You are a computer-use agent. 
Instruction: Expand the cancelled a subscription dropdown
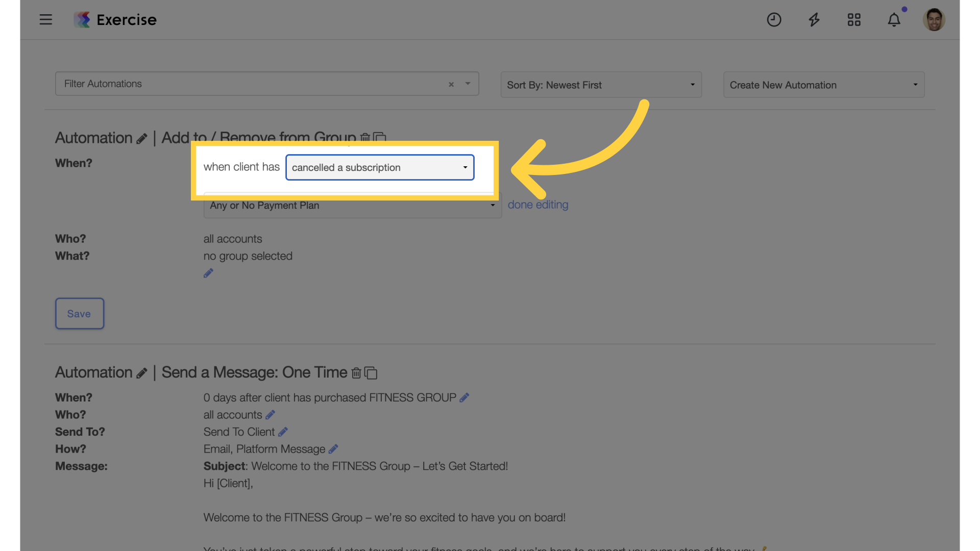click(380, 167)
